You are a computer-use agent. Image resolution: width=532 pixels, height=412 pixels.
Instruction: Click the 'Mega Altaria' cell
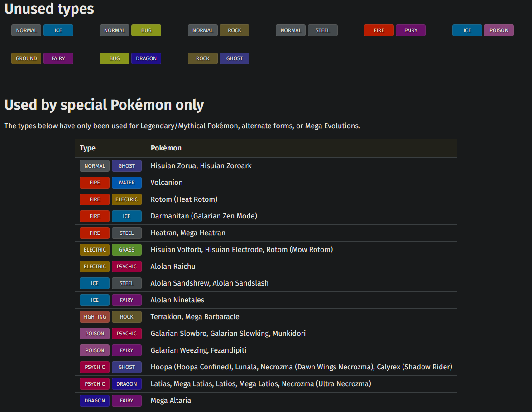pyautogui.click(x=301, y=401)
